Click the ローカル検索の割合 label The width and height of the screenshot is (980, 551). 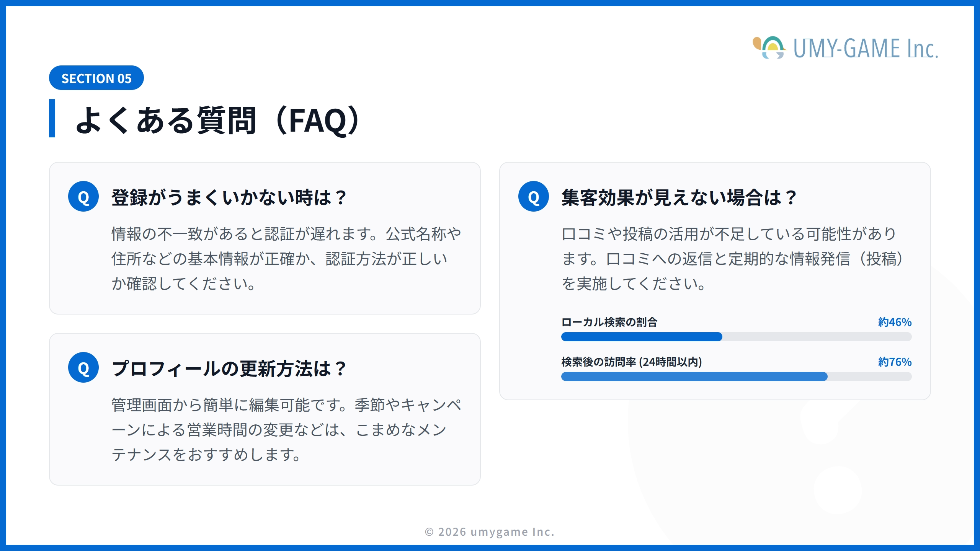(609, 322)
